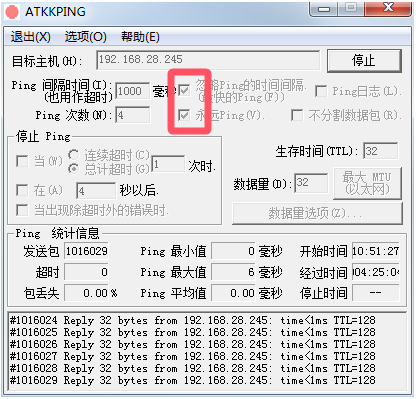The image size is (419, 399).
Task: Click the 包丢失 value 0.00
Action: (86, 293)
